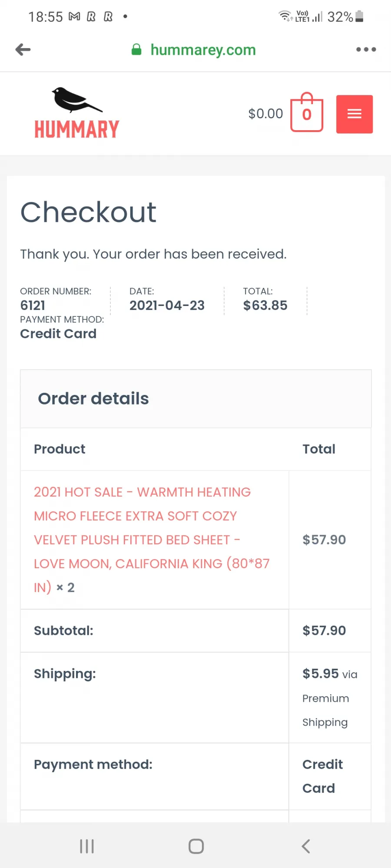The image size is (391, 868).
Task: Tap the Checkout page title
Action: pos(88,212)
